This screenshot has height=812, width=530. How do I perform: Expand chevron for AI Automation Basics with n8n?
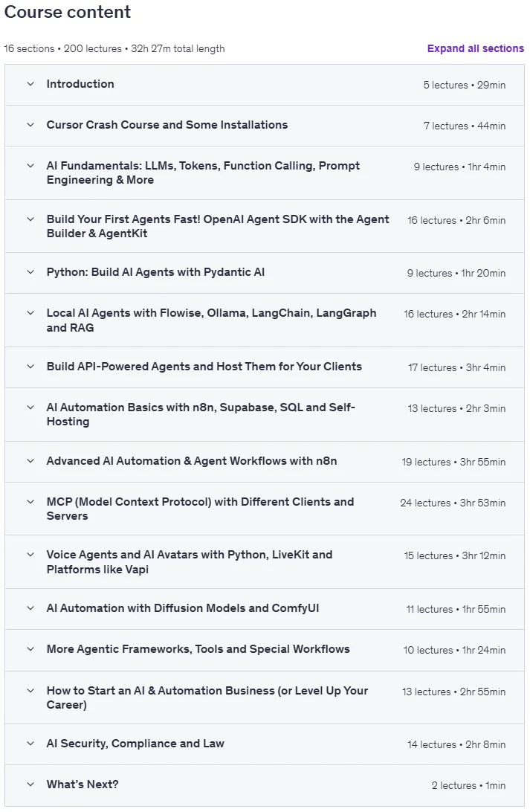30,407
